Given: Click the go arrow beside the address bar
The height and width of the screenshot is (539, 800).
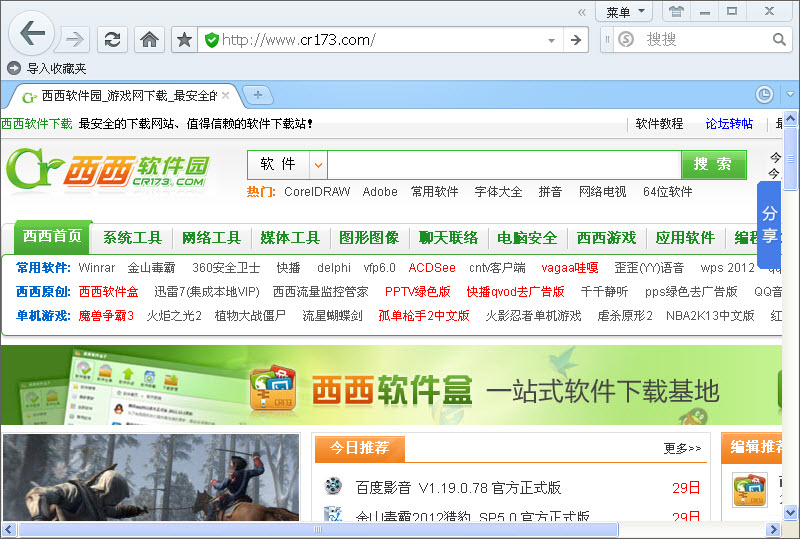Looking at the screenshot, I should coord(576,40).
